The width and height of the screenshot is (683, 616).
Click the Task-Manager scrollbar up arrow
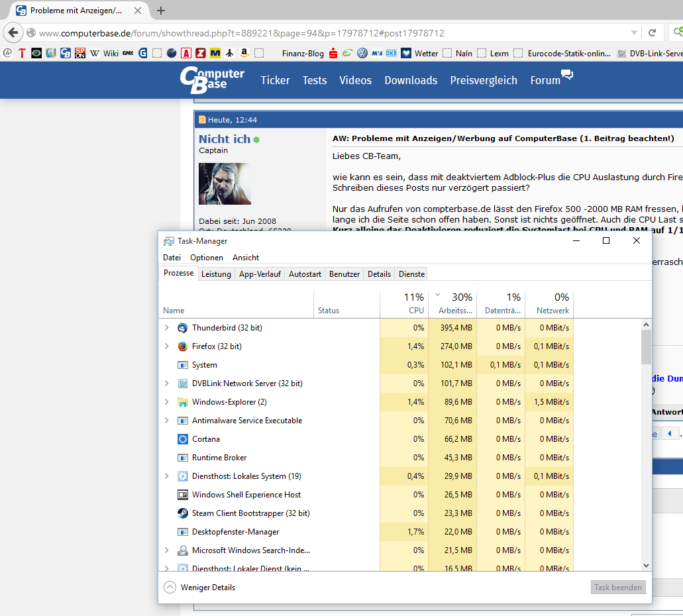click(x=646, y=325)
